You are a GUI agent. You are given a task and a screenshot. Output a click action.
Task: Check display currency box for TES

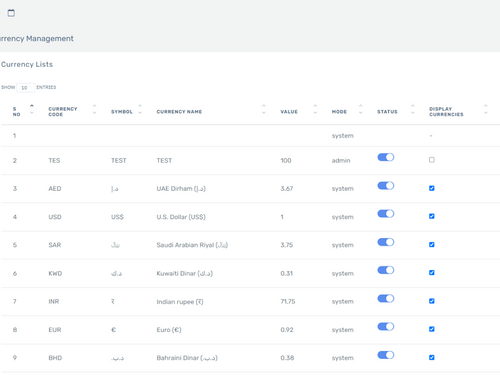432,160
